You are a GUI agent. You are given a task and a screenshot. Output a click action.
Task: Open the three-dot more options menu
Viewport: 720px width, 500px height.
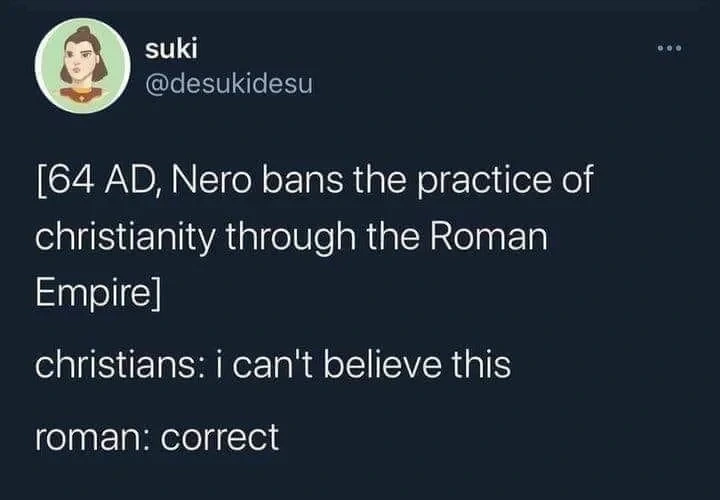(667, 48)
